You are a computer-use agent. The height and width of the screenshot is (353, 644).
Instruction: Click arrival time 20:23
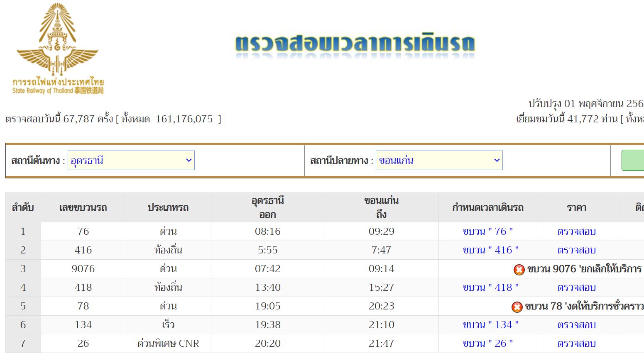pos(382,306)
